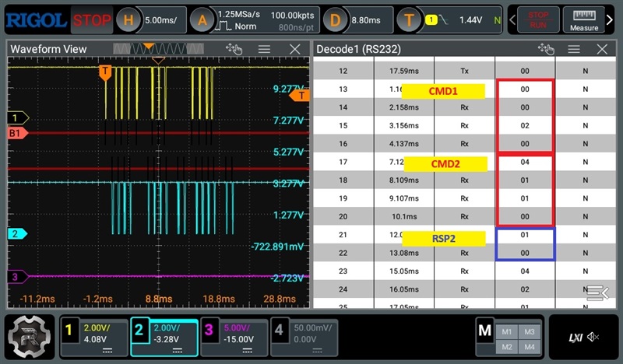This screenshot has height=364, width=623.
Task: Open the Measure menu
Action: [x=583, y=20]
